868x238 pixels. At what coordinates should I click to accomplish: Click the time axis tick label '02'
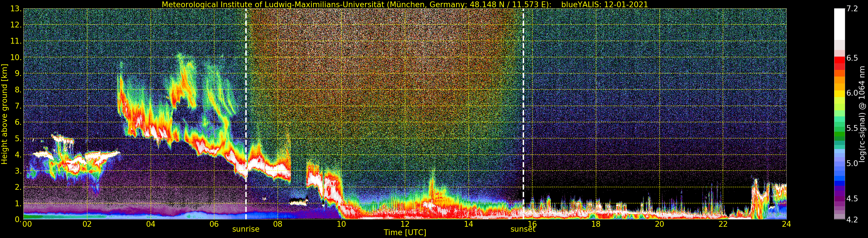pos(87,224)
